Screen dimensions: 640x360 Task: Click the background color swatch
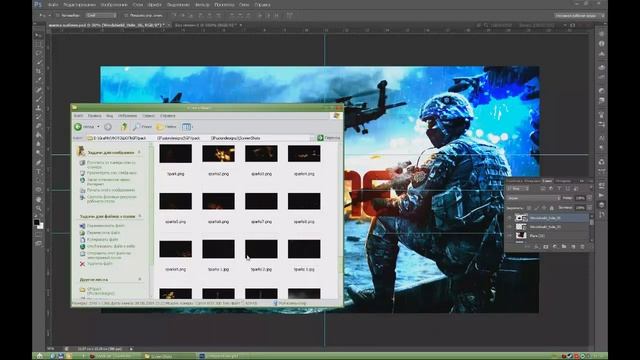(40, 226)
